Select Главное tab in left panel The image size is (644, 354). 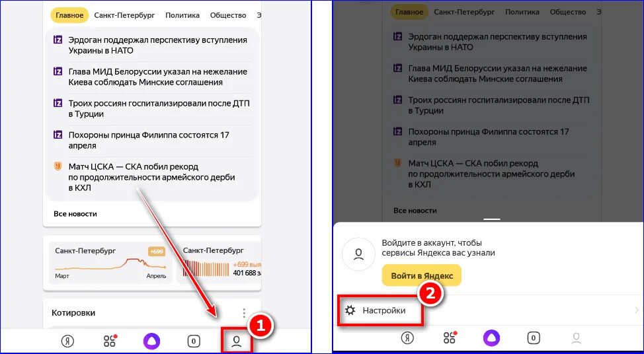pyautogui.click(x=69, y=15)
